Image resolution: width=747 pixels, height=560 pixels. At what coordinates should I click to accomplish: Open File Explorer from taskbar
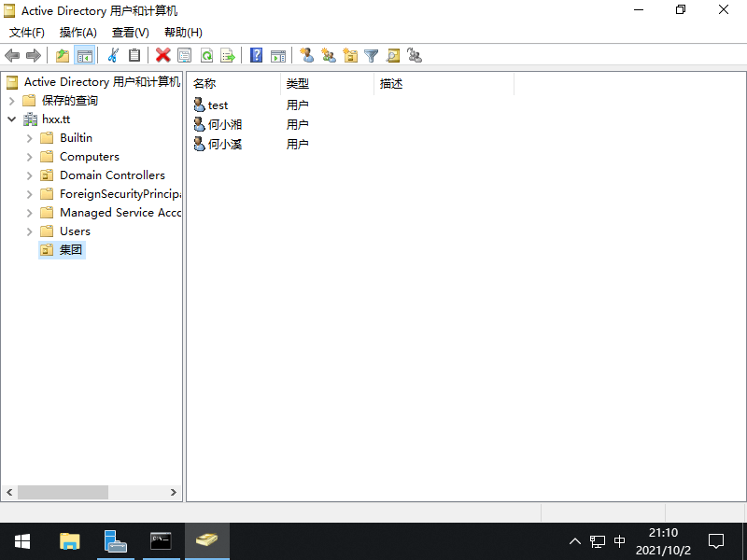click(x=69, y=541)
